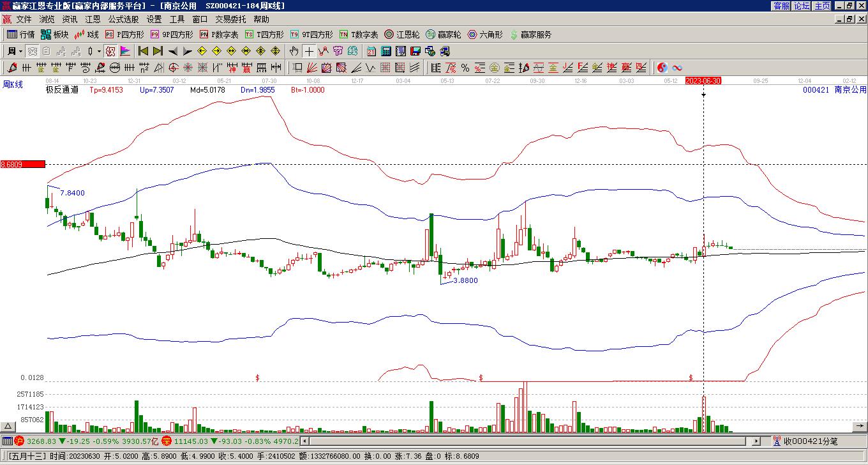Click the 沪 Shanghai index icon
The height and width of the screenshot is (465, 868).
click(19, 441)
